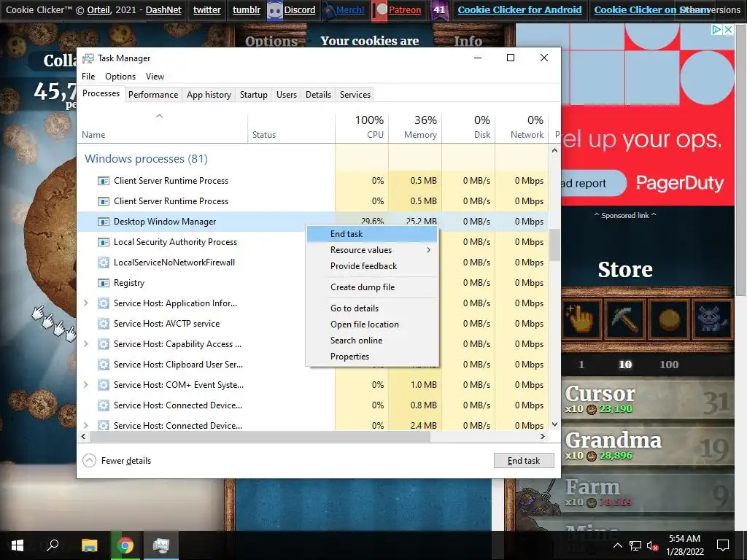Open Properties from context menu

coord(371,357)
